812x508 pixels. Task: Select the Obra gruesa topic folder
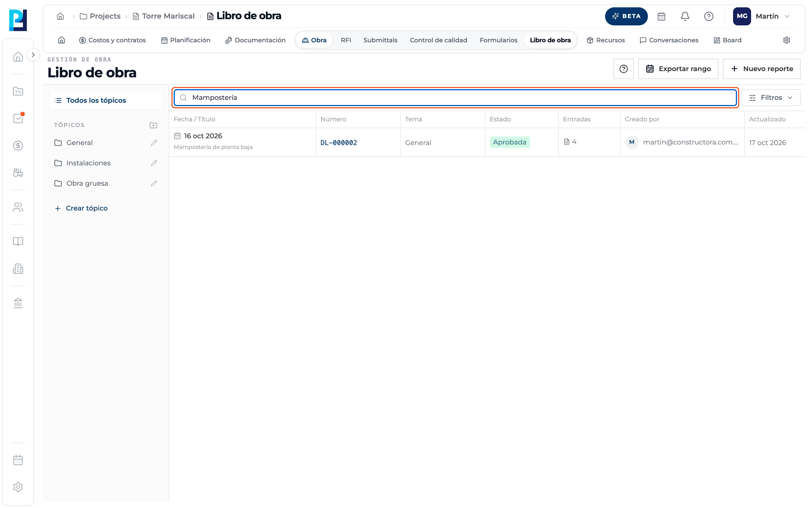point(87,183)
